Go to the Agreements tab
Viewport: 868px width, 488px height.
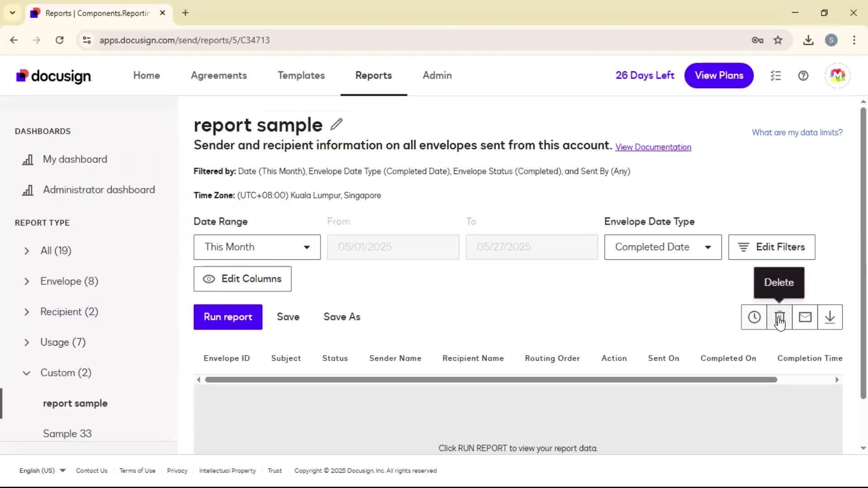219,75
